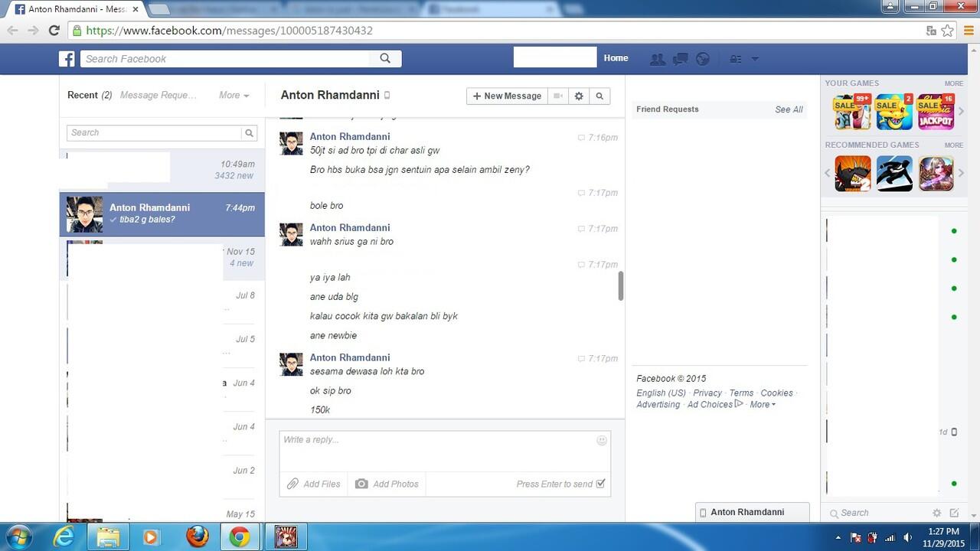Click MORE next to Recommended Games
Screen dimensions: 980x551
point(953,145)
